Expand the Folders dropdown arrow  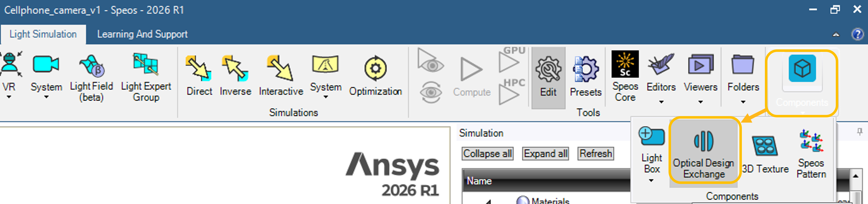click(743, 102)
